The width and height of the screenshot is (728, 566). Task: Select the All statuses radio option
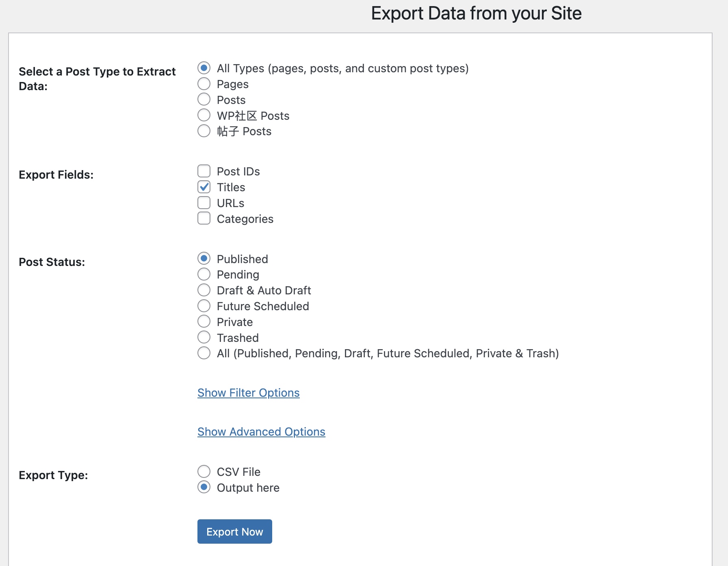pos(204,353)
